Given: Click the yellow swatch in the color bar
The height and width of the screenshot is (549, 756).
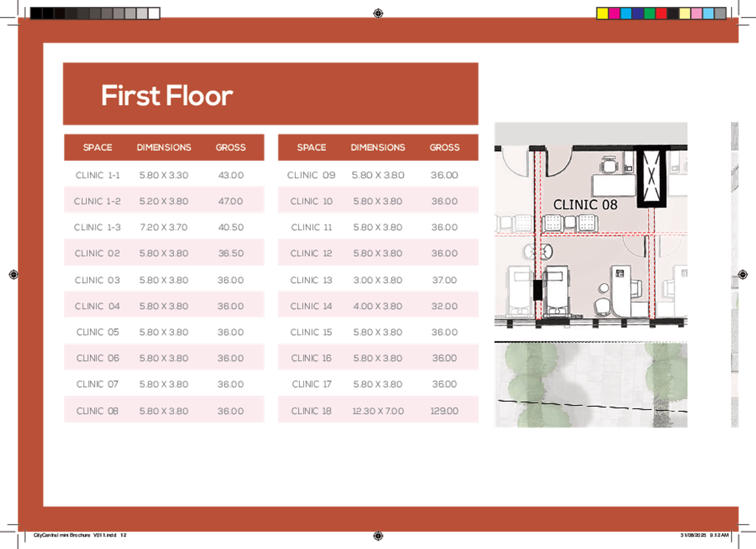Looking at the screenshot, I should point(602,14).
